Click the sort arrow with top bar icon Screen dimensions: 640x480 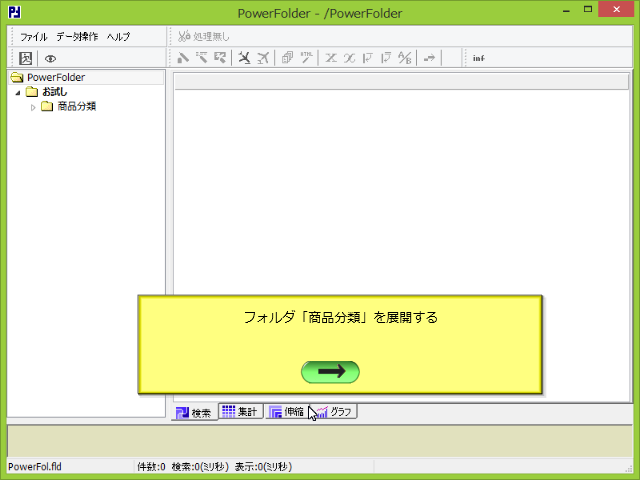(386, 58)
